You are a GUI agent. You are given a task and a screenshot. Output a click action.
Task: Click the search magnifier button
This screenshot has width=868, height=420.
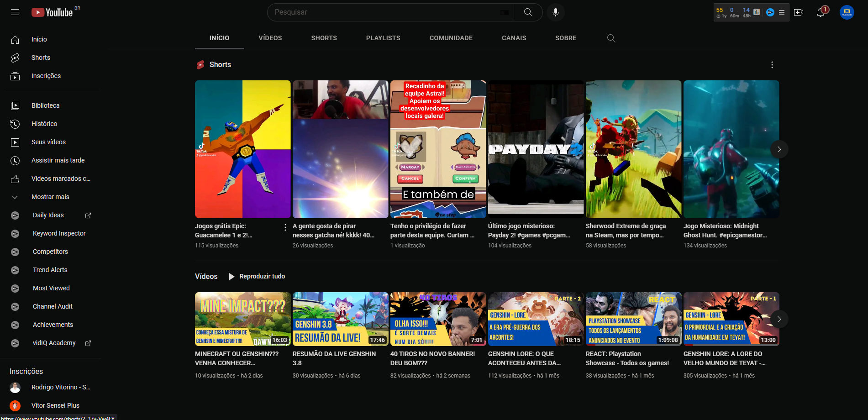pos(528,12)
